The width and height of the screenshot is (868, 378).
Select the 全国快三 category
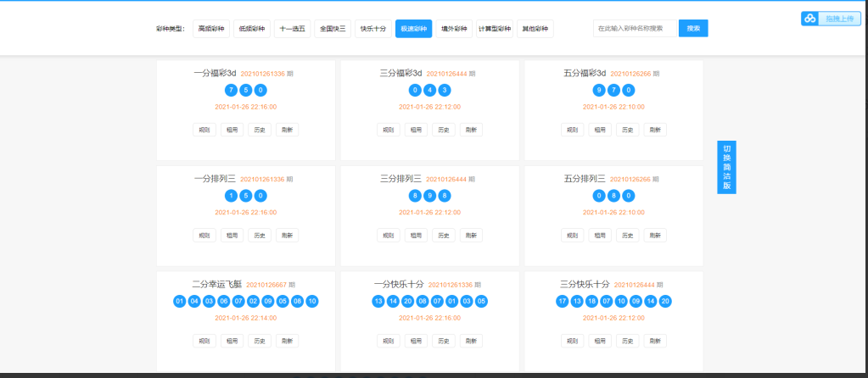coord(333,29)
